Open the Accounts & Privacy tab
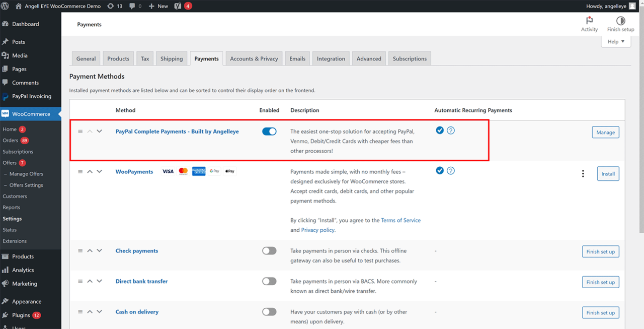Viewport: 644px width, 329px height. (254, 58)
